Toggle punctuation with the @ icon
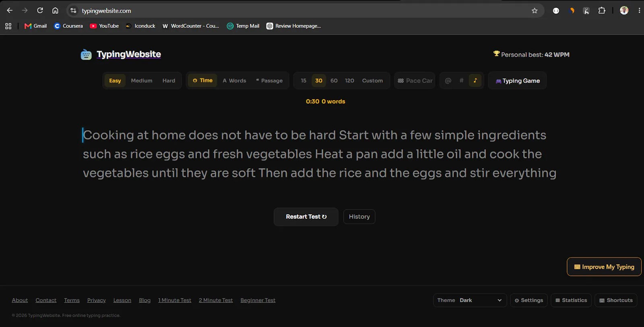Viewport: 644px width, 327px height. click(448, 80)
